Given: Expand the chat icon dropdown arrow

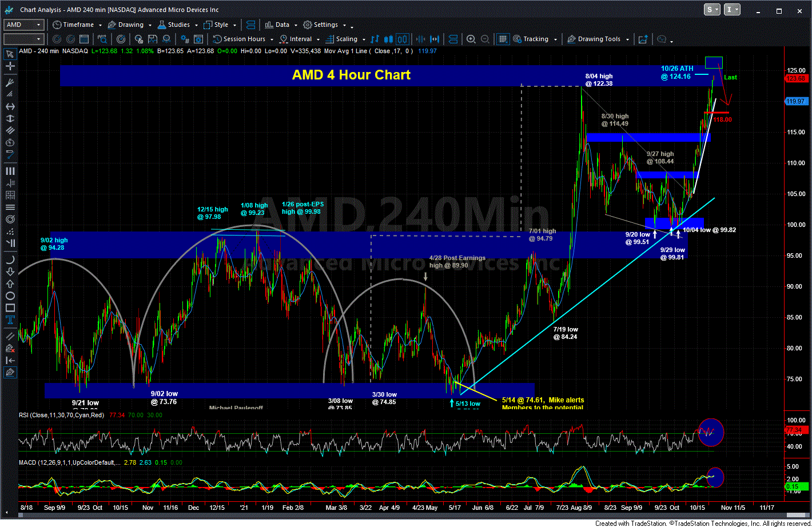Looking at the screenshot, I should pyautogui.click(x=671, y=41).
